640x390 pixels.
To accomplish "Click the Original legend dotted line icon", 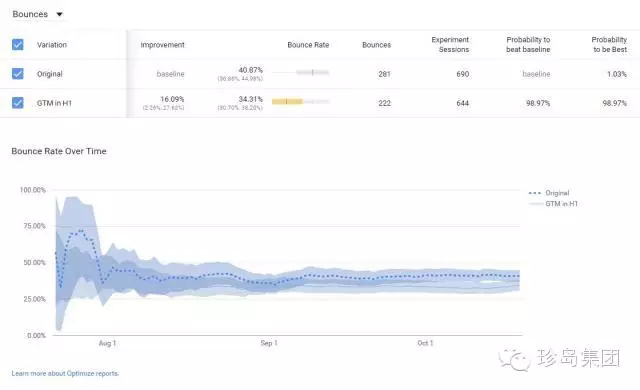I will point(535,193).
